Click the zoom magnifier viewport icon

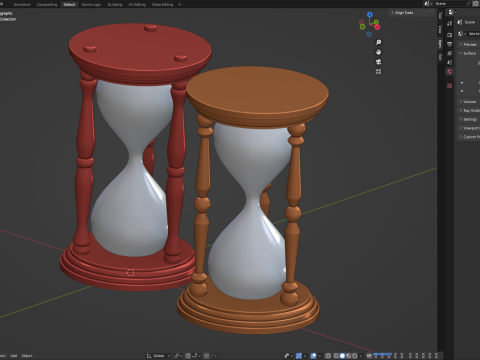click(378, 42)
